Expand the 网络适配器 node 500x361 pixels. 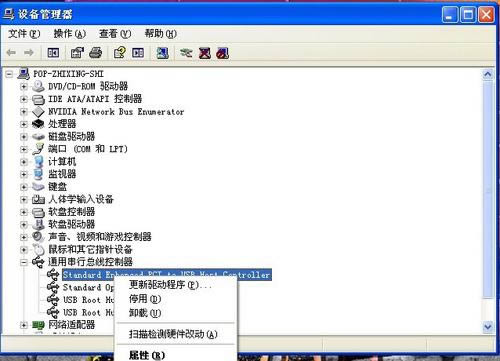(x=23, y=325)
